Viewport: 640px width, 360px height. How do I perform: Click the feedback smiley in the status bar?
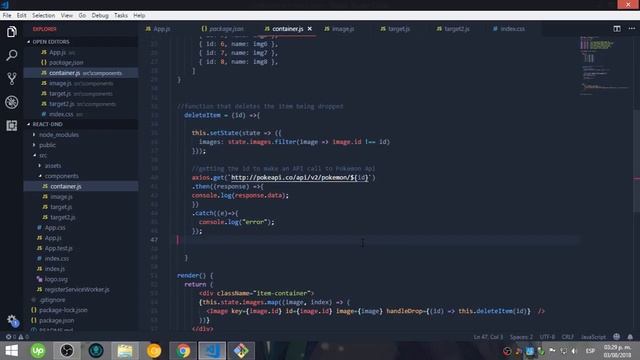pos(616,337)
